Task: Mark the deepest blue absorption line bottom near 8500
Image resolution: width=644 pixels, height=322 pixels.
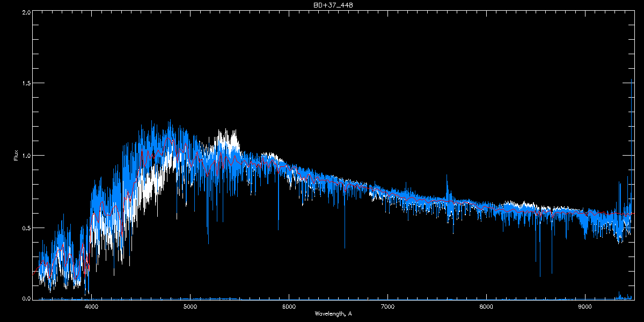Action: 540,276
